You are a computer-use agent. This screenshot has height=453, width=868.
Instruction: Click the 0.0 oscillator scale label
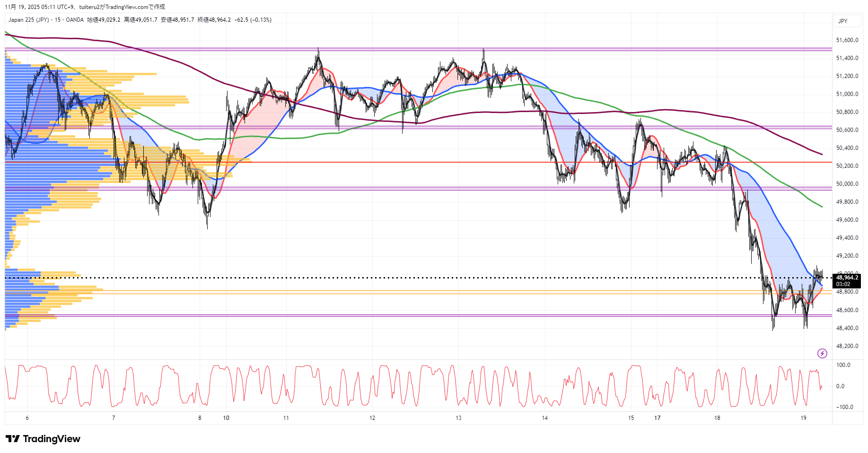click(x=840, y=386)
